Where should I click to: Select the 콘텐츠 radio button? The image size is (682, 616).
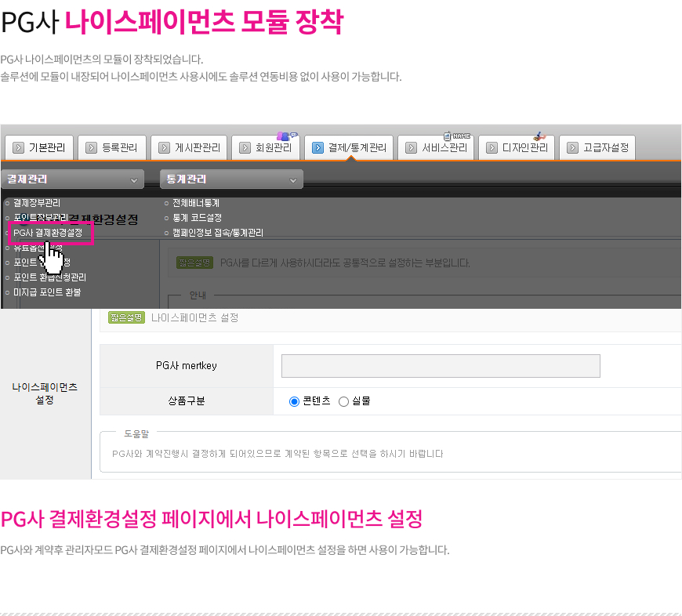tap(295, 401)
